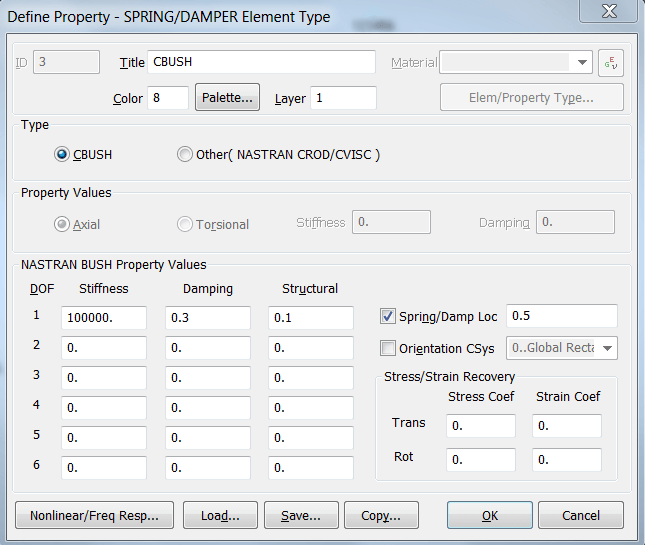Click DOF 1 Damping field showing 0.3

208,318
